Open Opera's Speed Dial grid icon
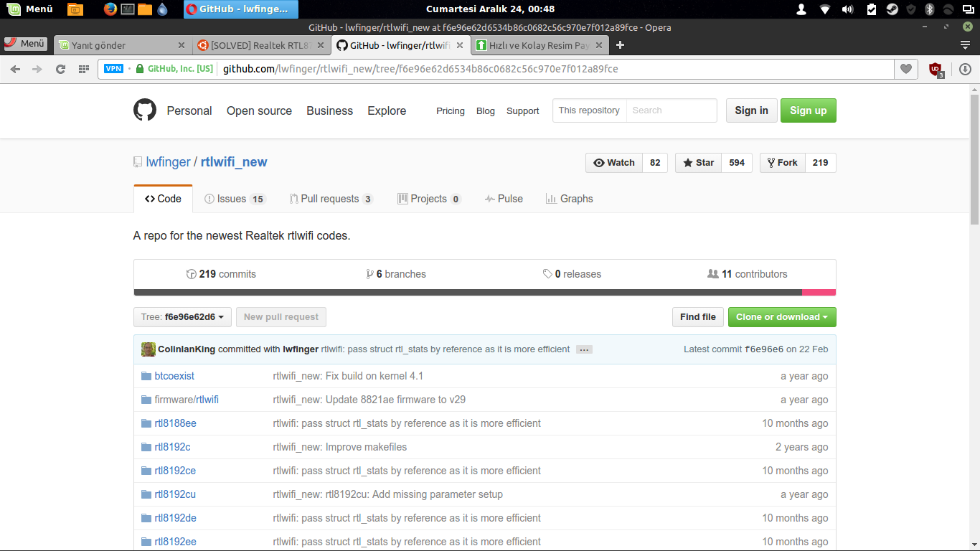The image size is (980, 551). 84,69
